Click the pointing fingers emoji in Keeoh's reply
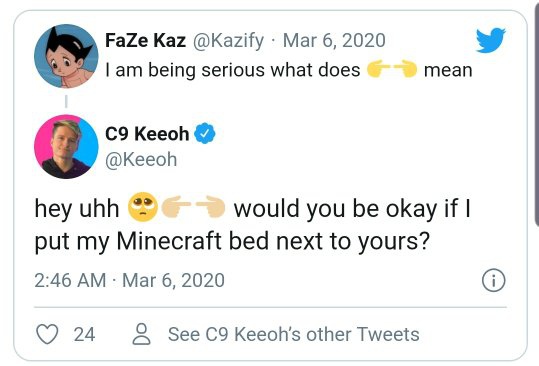The image size is (539, 366). click(194, 207)
